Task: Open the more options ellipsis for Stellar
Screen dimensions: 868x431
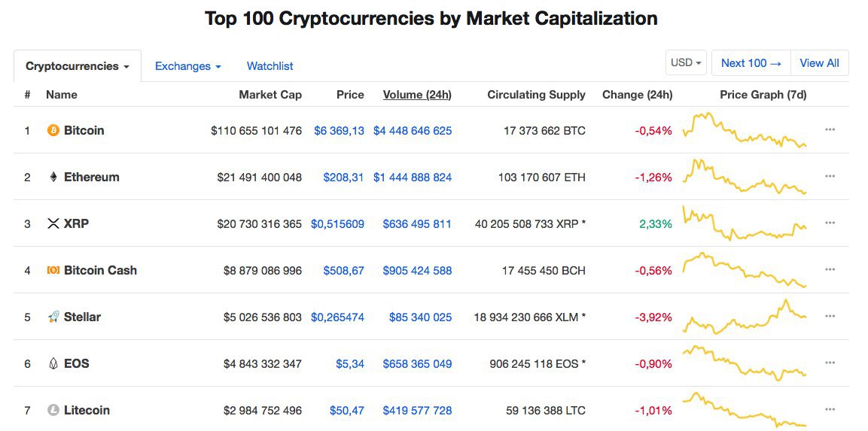Action: click(830, 316)
